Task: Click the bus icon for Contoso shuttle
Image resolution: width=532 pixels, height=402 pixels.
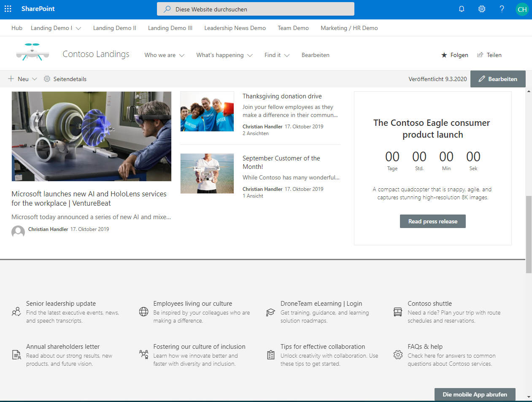Action: [x=398, y=312]
